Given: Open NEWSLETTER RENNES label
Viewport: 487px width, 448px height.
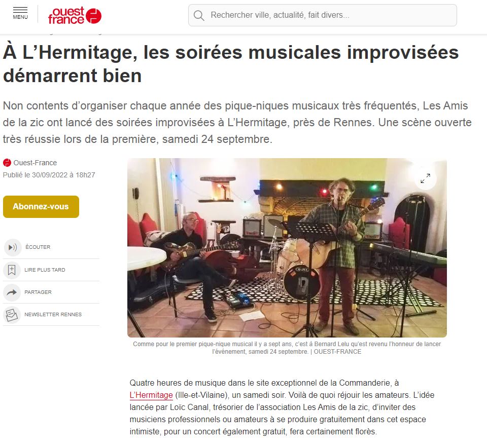Looking at the screenshot, I should pyautogui.click(x=53, y=315).
